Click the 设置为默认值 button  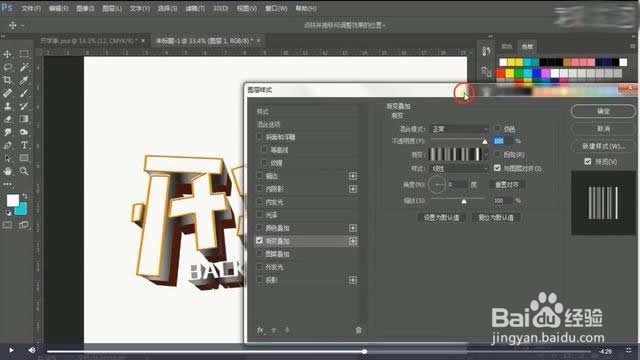[441, 218]
